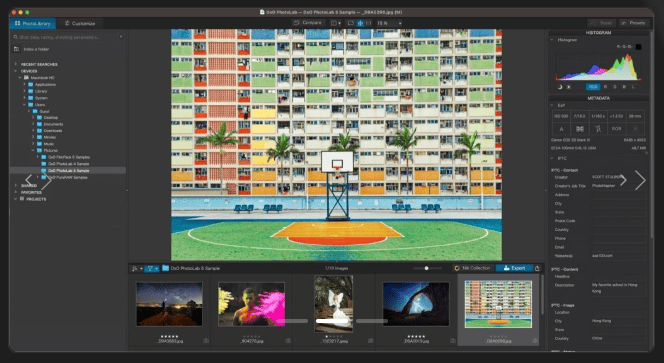Show only the B channel in the histogram
Screen dimensions: 664x363
[x=624, y=87]
